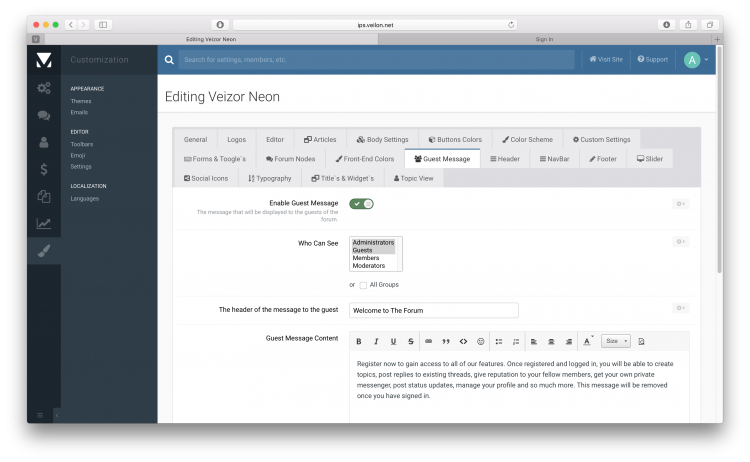Open Themes in the sidebar
The width and height of the screenshot is (750, 462).
point(81,101)
